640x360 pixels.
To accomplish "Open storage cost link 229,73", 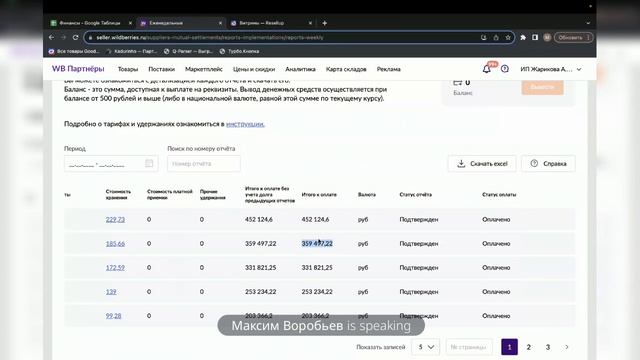I will tap(115, 219).
